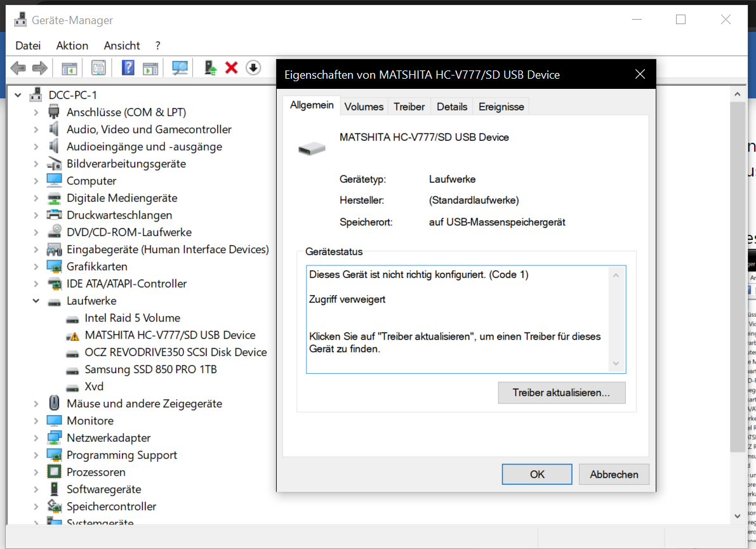Expand IDE ATA/ATAPI-Controller node
This screenshot has height=549, width=756.
pyautogui.click(x=36, y=284)
